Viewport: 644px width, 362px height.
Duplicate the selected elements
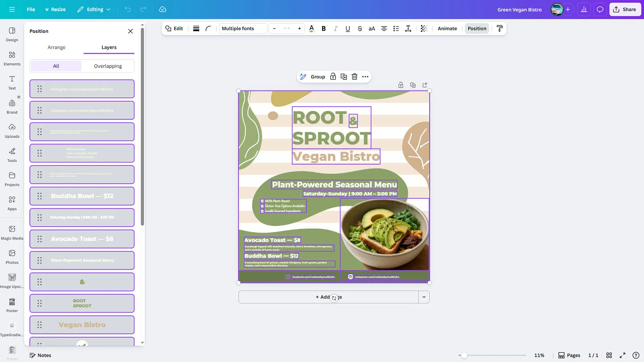pos(344,77)
